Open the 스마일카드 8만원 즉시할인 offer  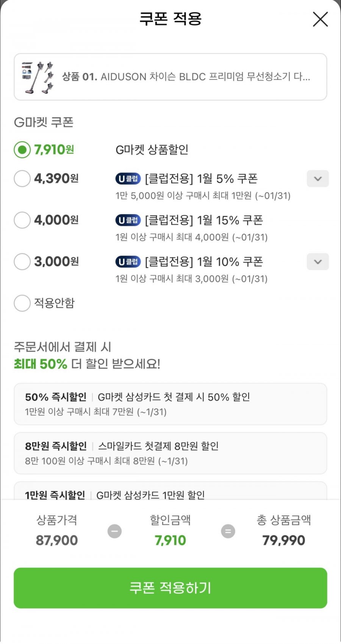click(x=170, y=453)
